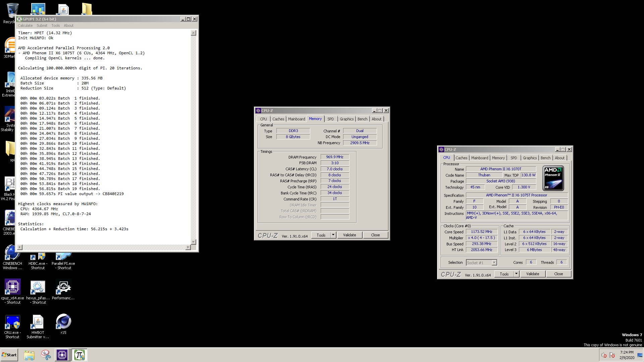Open Graphics tab in Memory CPU-Z window
The width and height of the screenshot is (644, 362).
346,119
